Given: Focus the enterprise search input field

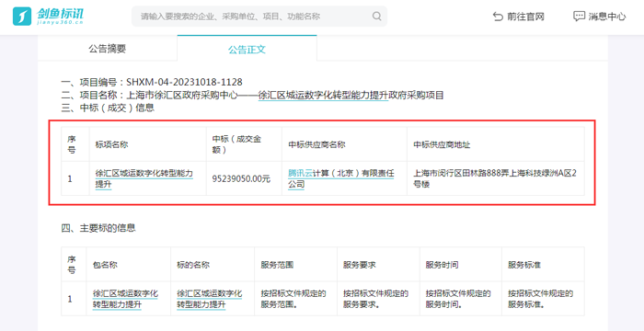Looking at the screenshot, I should coord(259,17).
